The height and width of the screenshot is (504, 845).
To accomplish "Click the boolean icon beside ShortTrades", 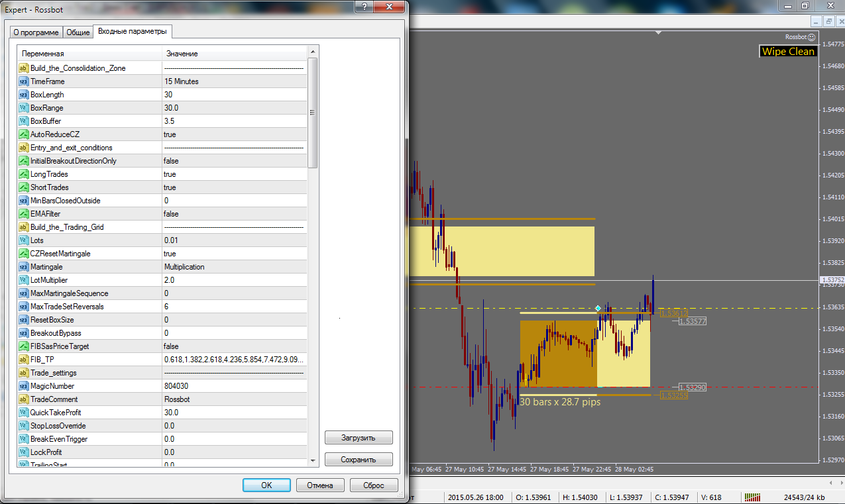I will (x=24, y=187).
